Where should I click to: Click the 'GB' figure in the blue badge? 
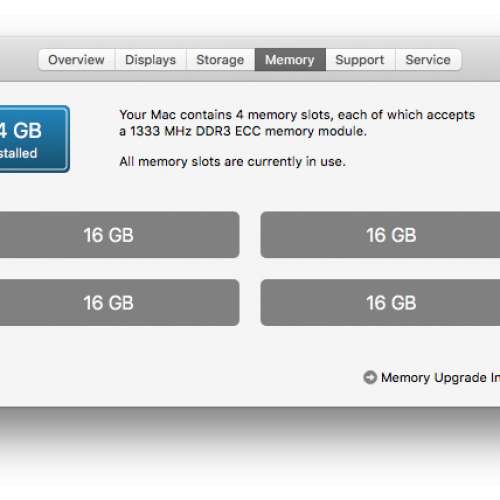28,130
